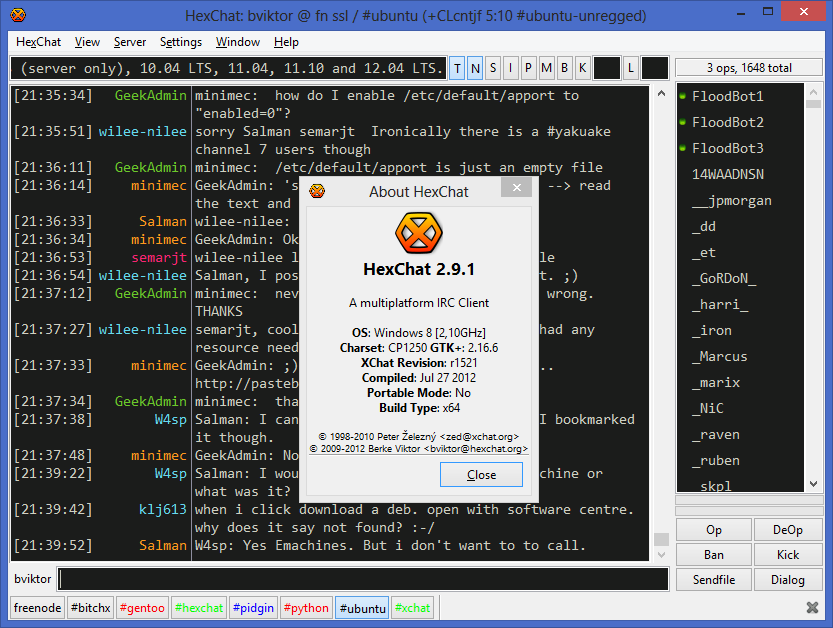Click the '3 ops, 1648 total' user count

click(749, 68)
